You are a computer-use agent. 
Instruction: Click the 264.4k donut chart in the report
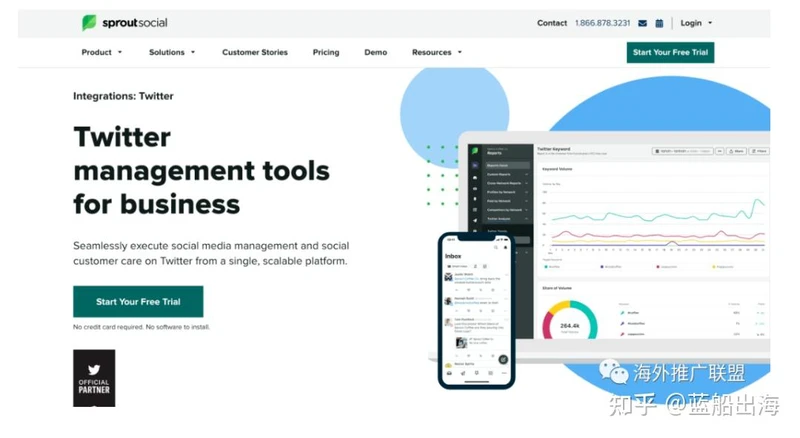click(x=569, y=322)
